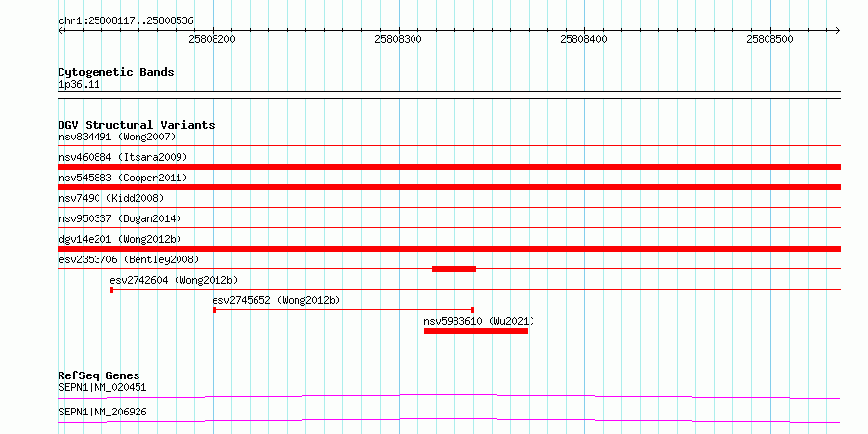
Task: Open variant esv2745652 (Wong2012b) label
Action: (x=276, y=300)
